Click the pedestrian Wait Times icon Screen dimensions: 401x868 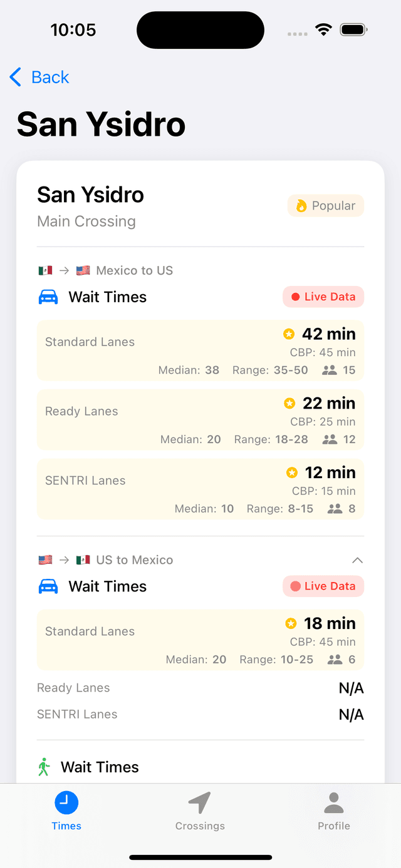coord(43,767)
